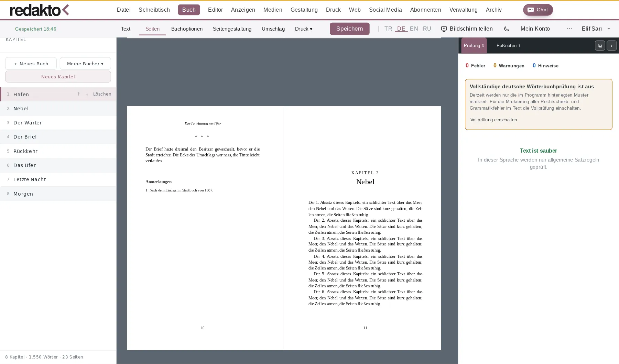Switch language to TR
619x364 pixels.
pos(388,29)
